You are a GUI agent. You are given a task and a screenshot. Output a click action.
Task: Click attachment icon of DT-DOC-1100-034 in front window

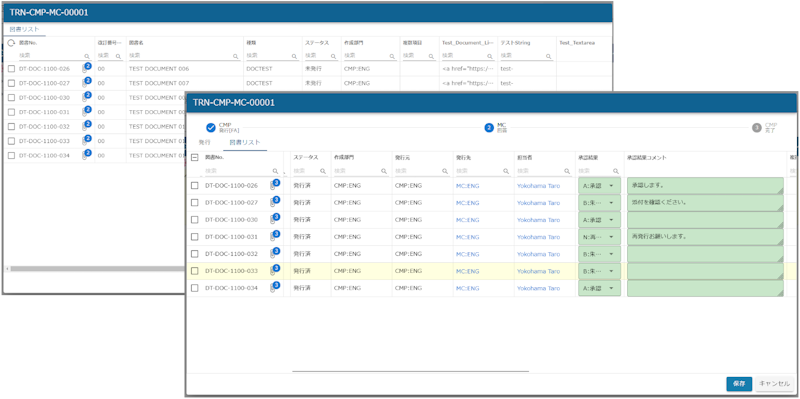click(x=275, y=288)
